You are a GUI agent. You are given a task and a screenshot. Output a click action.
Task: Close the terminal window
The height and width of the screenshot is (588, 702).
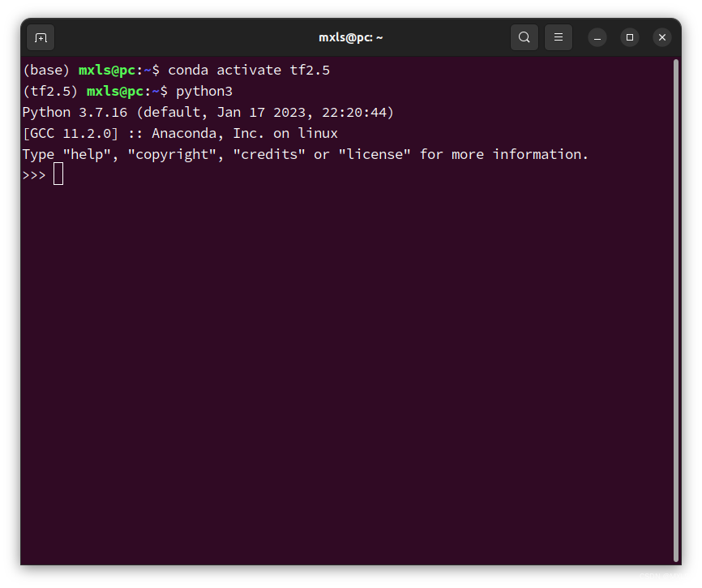pos(662,37)
